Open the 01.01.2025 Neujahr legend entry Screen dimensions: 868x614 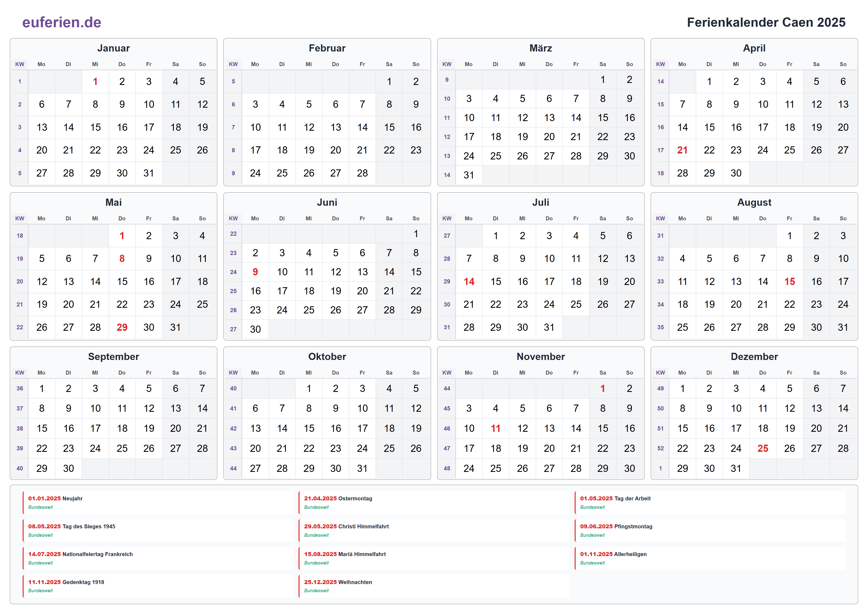pyautogui.click(x=158, y=502)
